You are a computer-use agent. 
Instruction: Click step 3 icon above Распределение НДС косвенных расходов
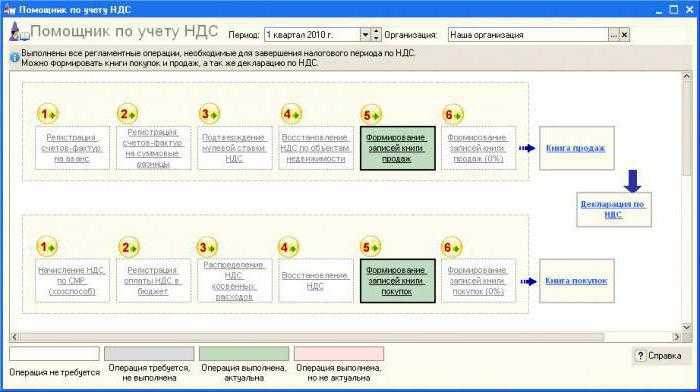(207, 247)
